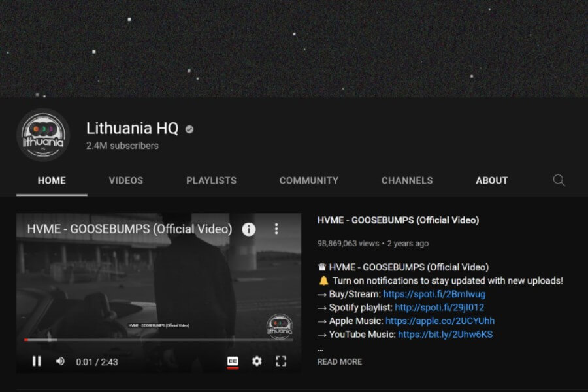The height and width of the screenshot is (392, 588).
Task: Expand description with READ MORE
Action: click(340, 361)
